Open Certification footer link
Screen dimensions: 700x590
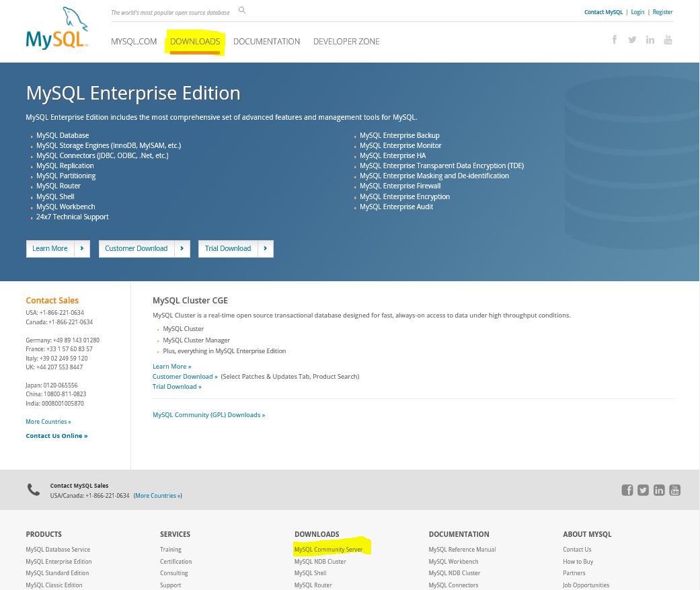coord(176,562)
